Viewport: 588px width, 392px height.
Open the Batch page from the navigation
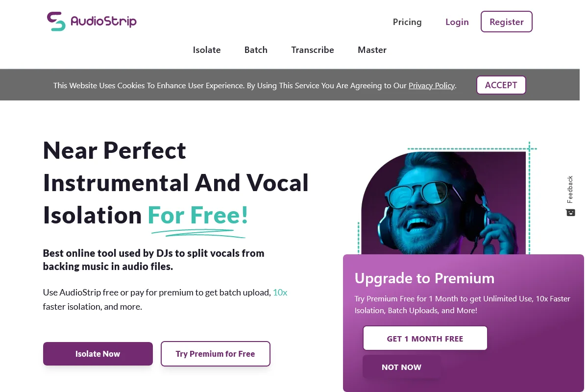click(256, 49)
